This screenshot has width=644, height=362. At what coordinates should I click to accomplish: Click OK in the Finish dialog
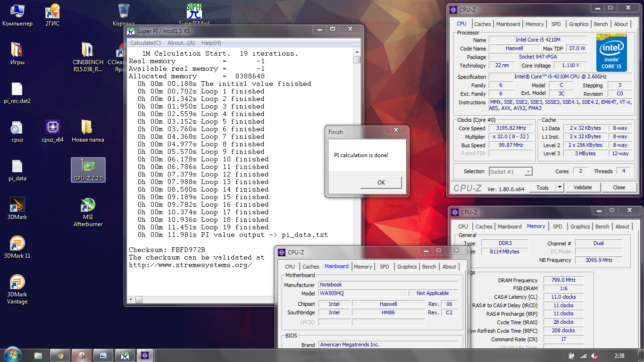click(381, 182)
